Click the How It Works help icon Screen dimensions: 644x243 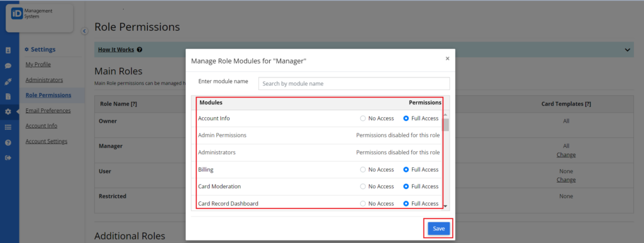pos(140,50)
